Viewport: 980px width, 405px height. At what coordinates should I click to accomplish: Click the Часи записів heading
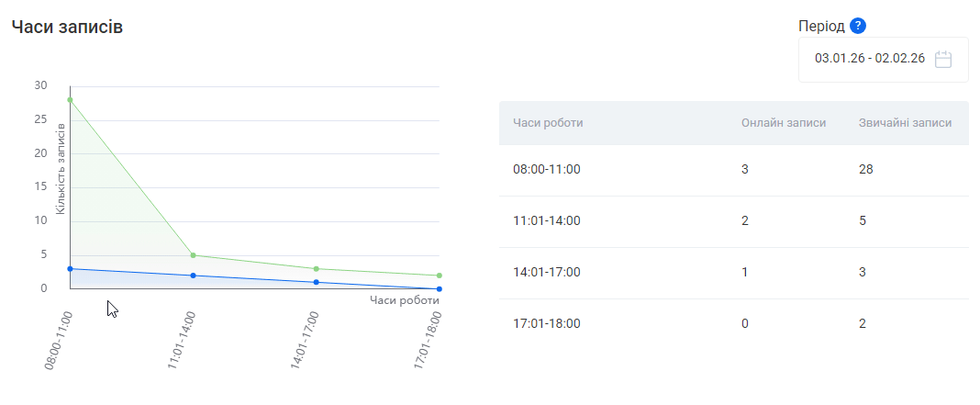point(67,28)
